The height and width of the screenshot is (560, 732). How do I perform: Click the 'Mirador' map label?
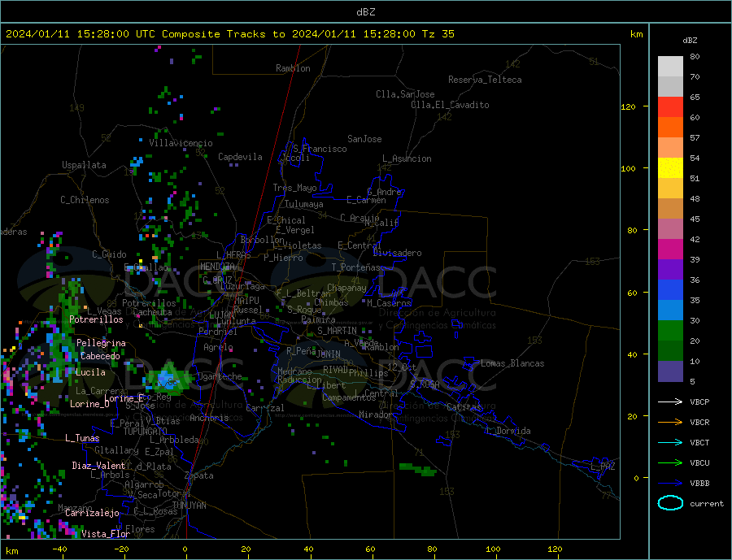click(376, 415)
